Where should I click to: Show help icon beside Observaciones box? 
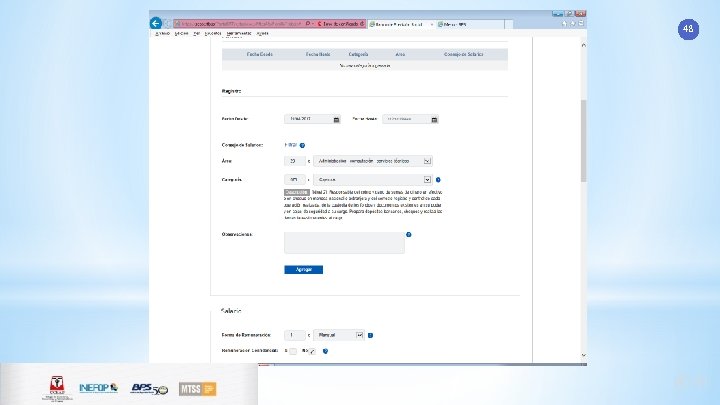408,235
